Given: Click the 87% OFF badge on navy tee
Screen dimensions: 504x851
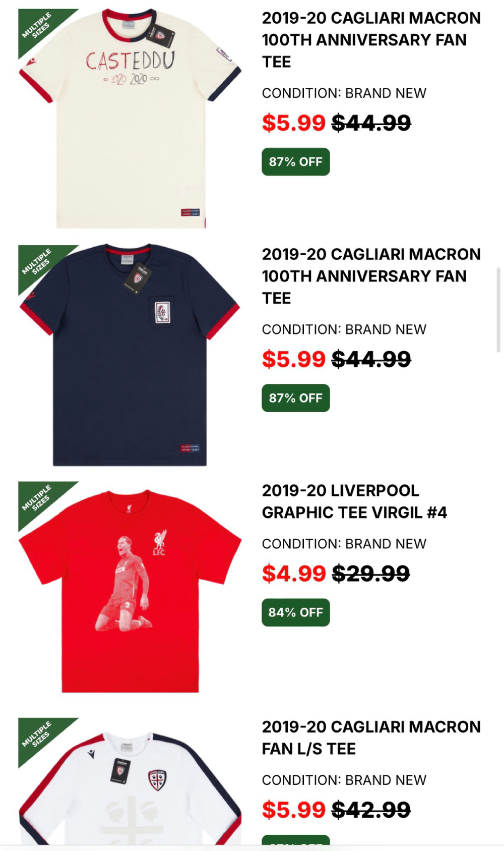Looking at the screenshot, I should point(296,398).
